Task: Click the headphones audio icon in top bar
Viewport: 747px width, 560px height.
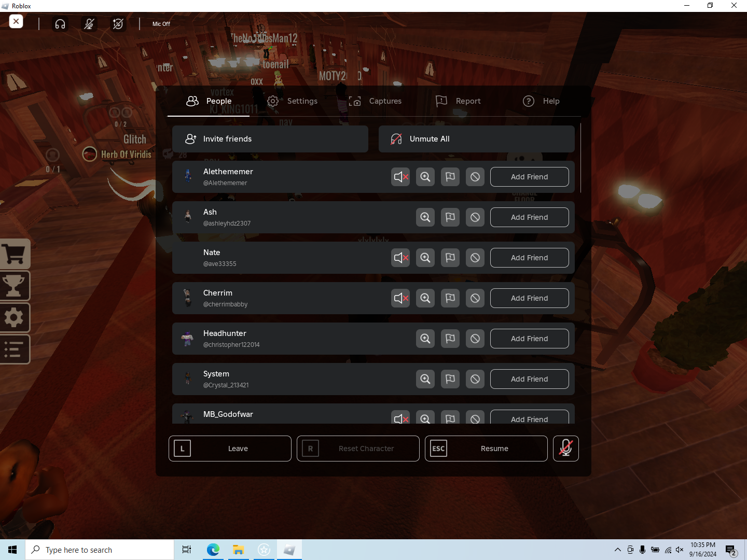Action: (60, 24)
